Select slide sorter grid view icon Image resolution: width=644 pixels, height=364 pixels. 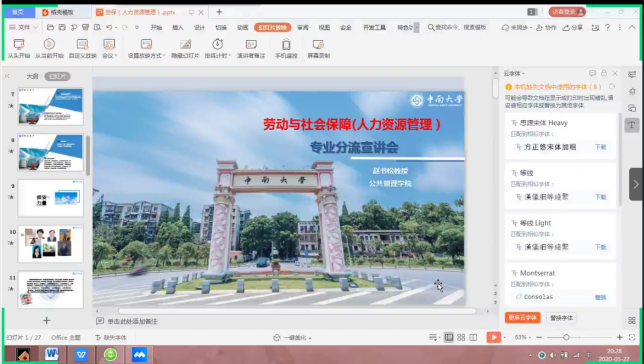(x=461, y=337)
